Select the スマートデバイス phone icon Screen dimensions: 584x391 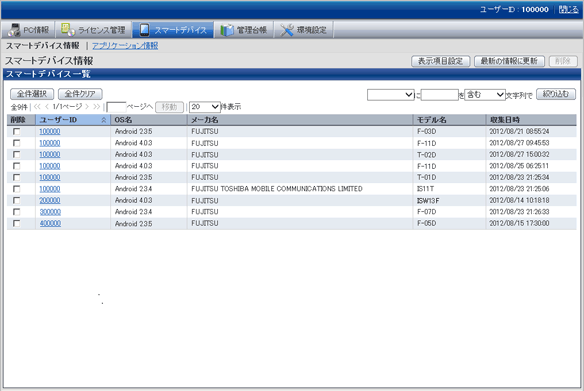tap(145, 30)
